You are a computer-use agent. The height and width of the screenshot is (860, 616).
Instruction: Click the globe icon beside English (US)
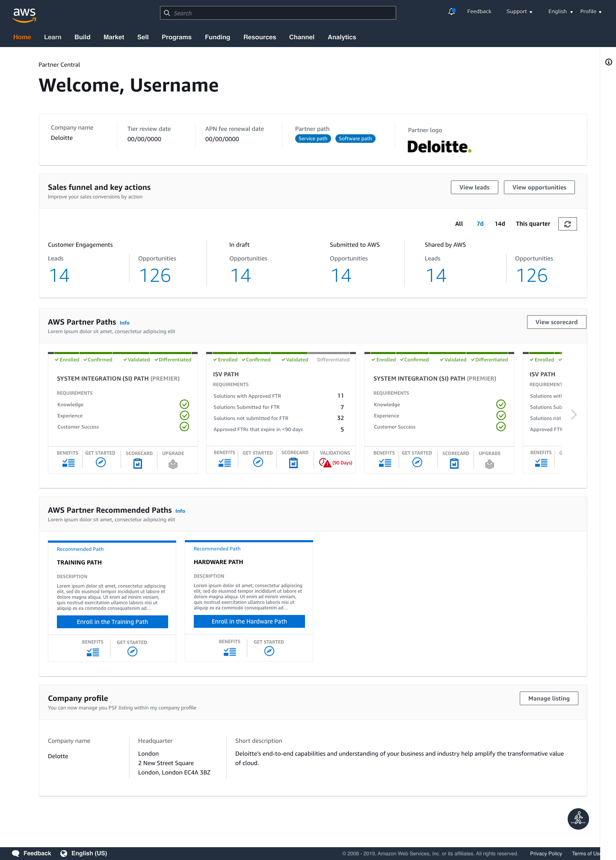click(x=64, y=854)
